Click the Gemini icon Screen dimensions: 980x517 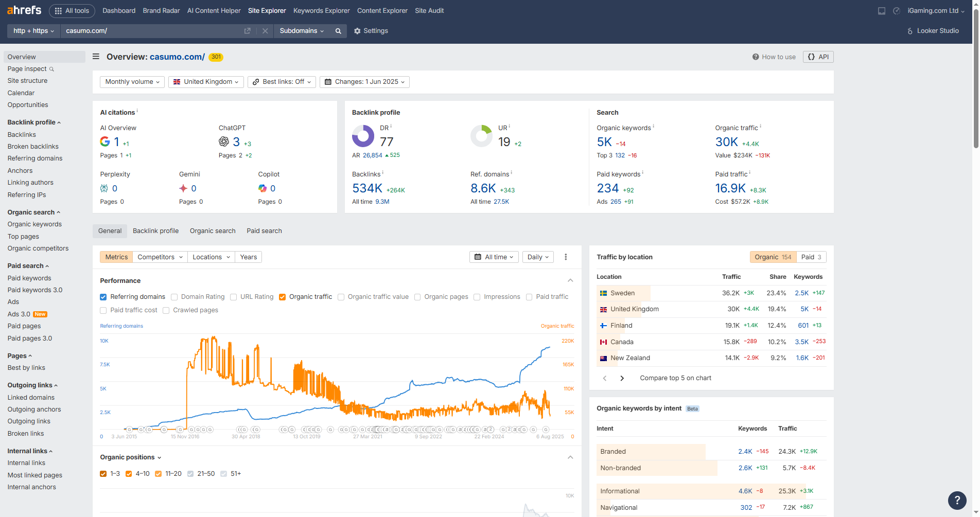pos(183,188)
